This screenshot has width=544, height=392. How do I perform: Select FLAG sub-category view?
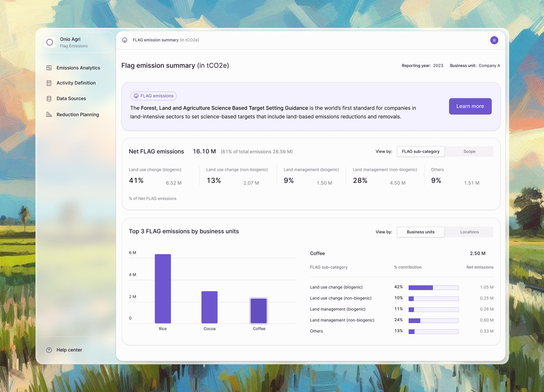421,151
